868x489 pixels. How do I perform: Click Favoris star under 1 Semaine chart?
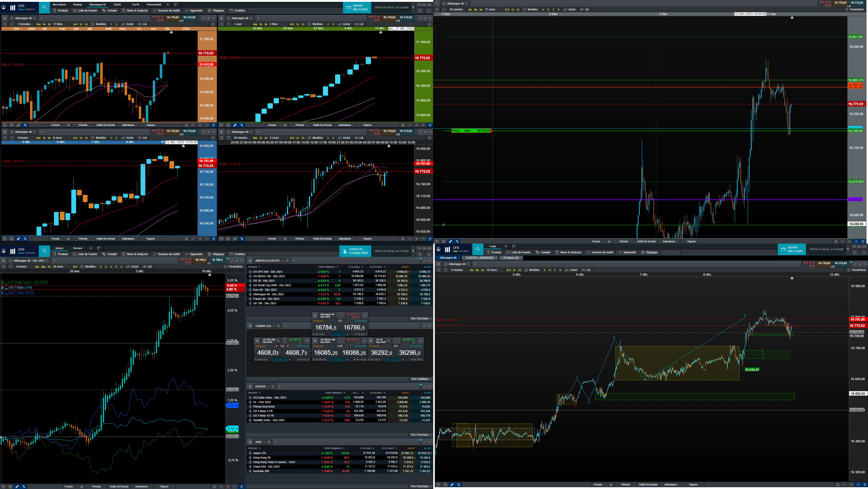pyautogui.click(x=69, y=125)
